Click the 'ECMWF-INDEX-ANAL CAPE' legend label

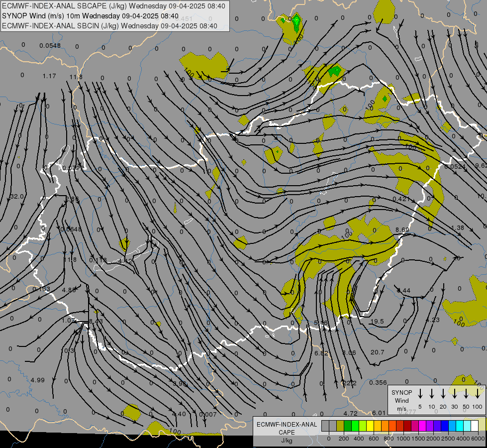coord(287,429)
